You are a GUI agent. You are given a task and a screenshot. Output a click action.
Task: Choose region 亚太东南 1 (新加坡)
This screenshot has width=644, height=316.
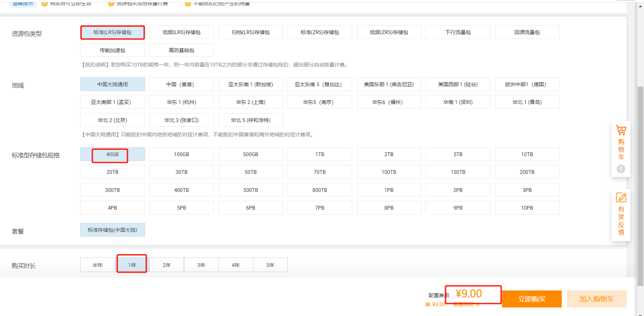coord(251,84)
